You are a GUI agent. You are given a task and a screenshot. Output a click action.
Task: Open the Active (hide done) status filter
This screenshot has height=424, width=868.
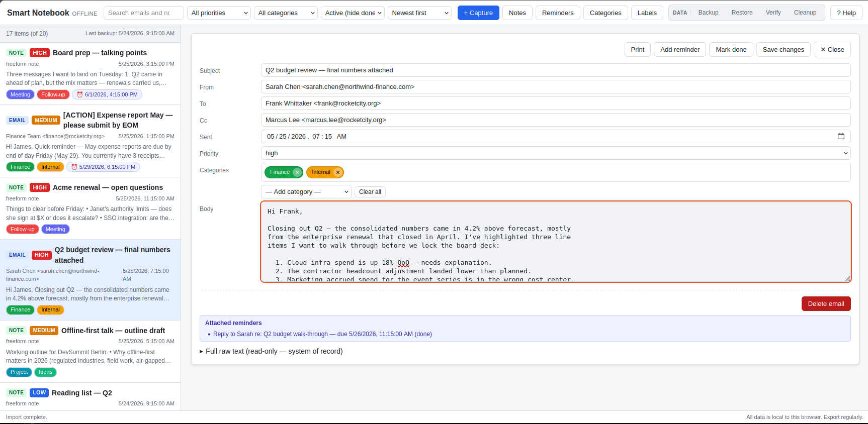click(353, 13)
